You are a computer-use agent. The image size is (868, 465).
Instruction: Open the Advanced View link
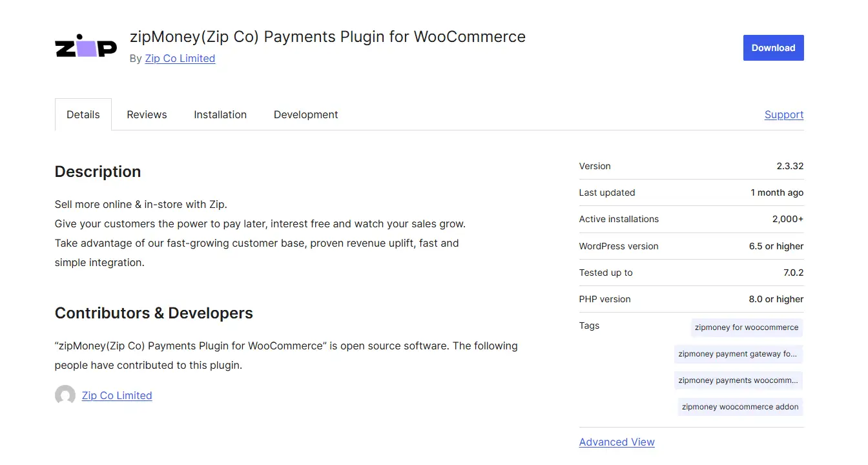point(617,442)
